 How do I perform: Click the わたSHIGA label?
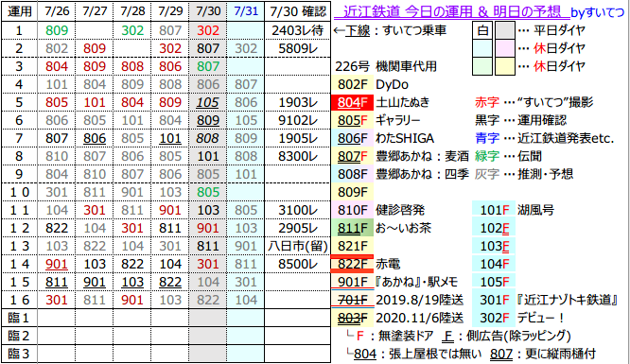tap(405, 138)
